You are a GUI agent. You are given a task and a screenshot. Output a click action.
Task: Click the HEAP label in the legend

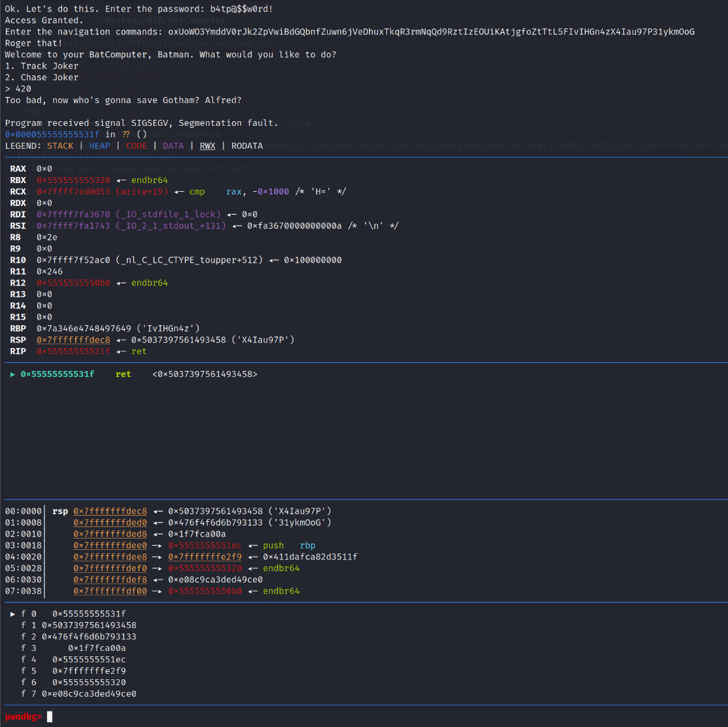click(x=99, y=145)
